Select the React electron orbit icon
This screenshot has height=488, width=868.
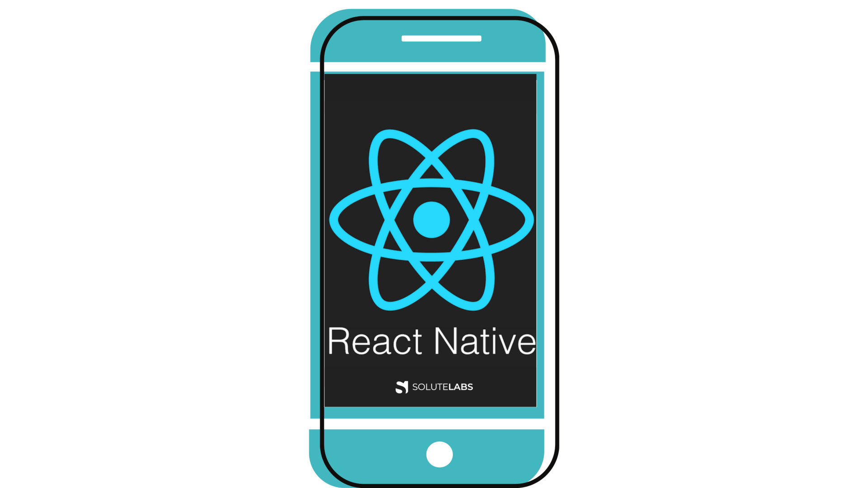[x=423, y=215]
